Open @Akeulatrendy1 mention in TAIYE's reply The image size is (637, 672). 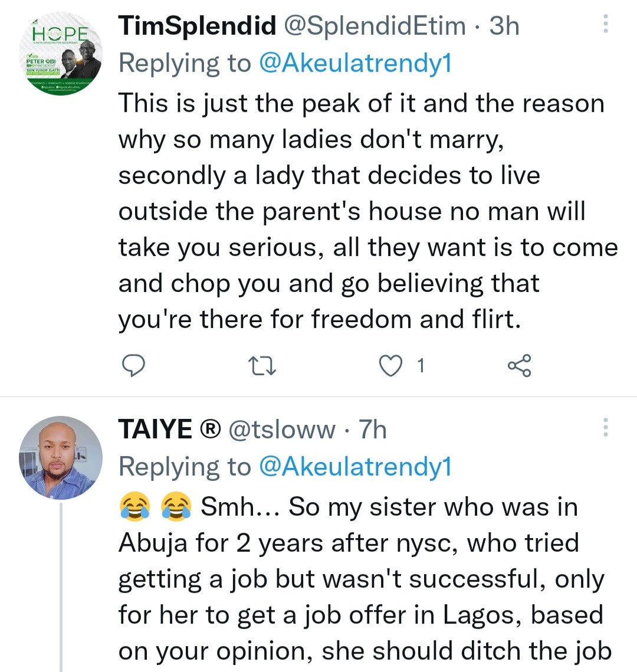(355, 467)
